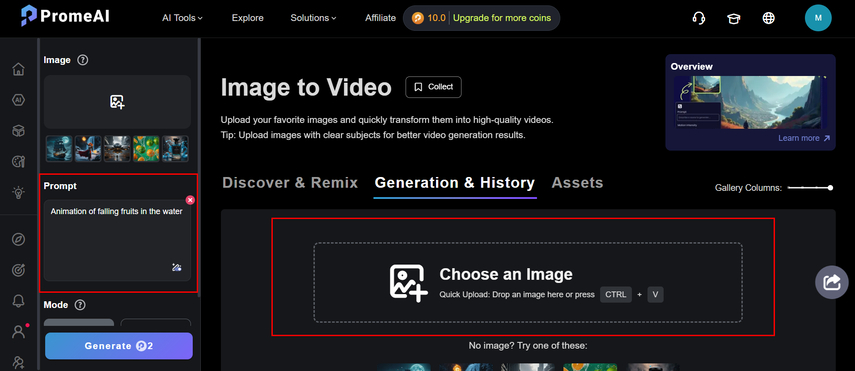Adjust the Gallery Columns slider
Image resolution: width=855 pixels, height=371 pixels.
click(810, 188)
